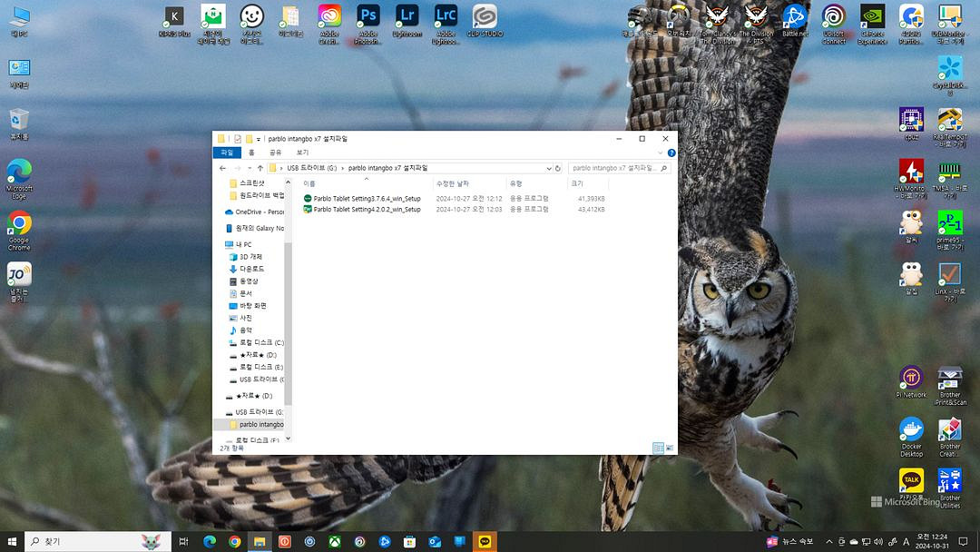Open the 공유 ribbon tab
This screenshot has width=980, height=552.
(x=275, y=153)
